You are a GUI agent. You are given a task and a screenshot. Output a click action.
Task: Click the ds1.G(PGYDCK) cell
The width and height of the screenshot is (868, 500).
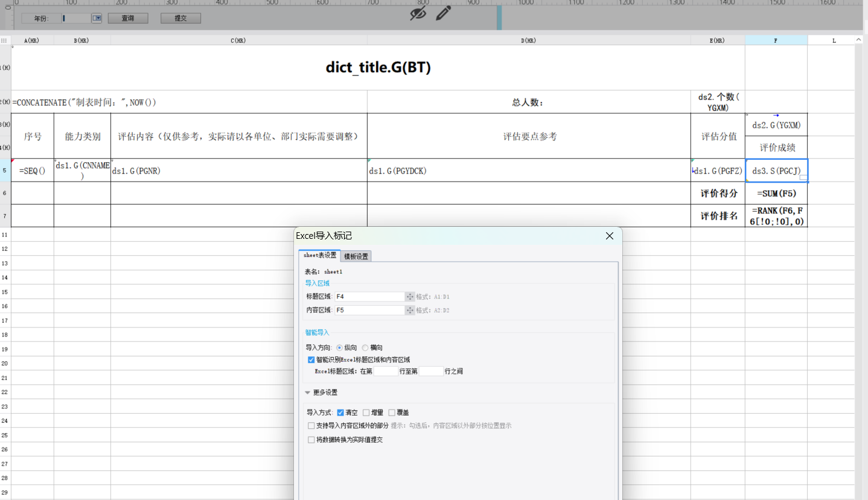529,171
